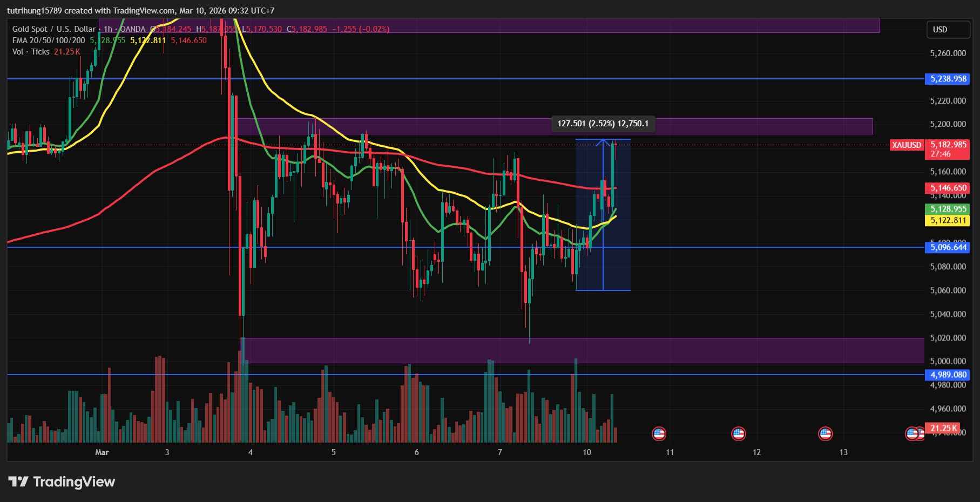Viewport: 980px width, 502px height.
Task: Click the 5,096.644 blue price label
Action: click(948, 247)
